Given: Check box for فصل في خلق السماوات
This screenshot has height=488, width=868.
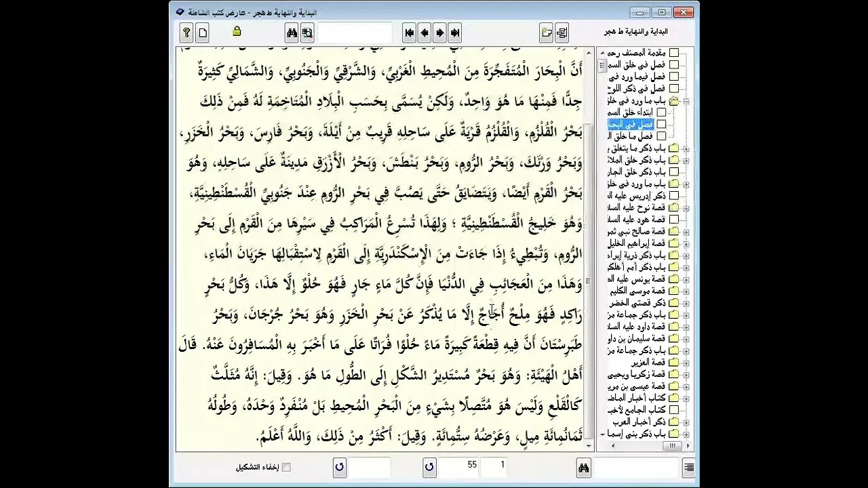Looking at the screenshot, I should point(674,64).
